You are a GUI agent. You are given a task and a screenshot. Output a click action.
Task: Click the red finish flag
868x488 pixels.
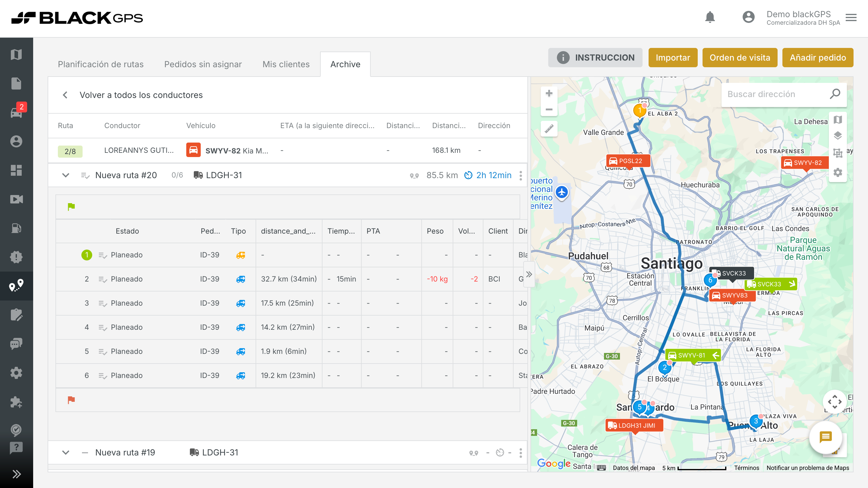click(71, 400)
